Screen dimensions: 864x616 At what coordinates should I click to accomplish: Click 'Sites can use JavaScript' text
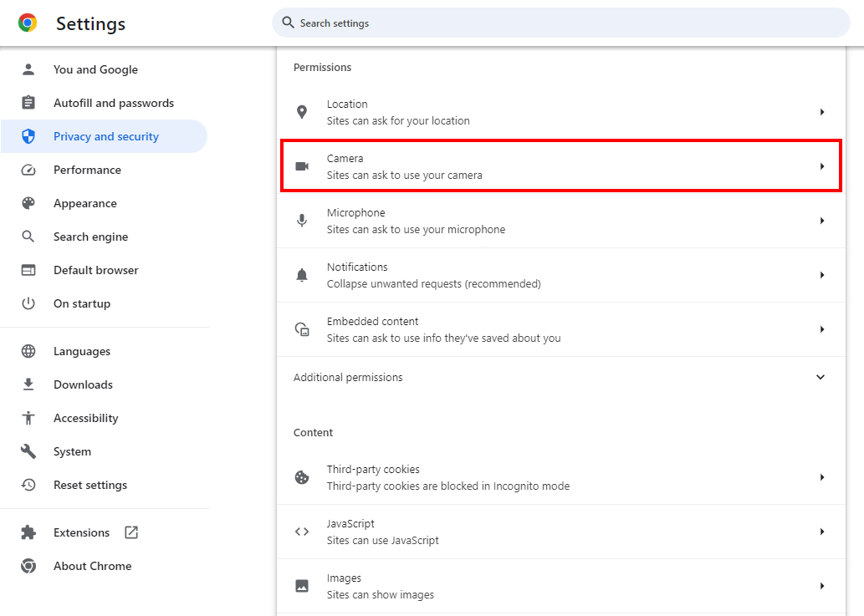pyautogui.click(x=383, y=541)
